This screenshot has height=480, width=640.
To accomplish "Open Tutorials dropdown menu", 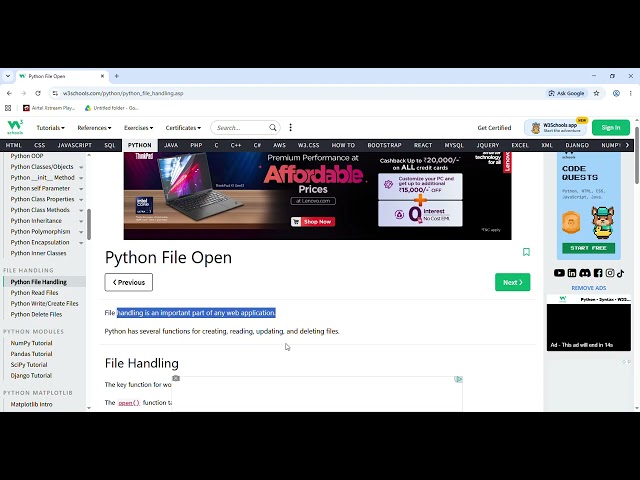I will 51,128.
